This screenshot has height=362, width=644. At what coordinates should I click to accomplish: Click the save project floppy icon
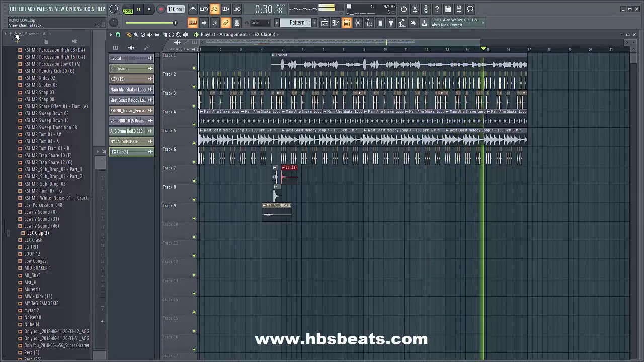pos(448,9)
